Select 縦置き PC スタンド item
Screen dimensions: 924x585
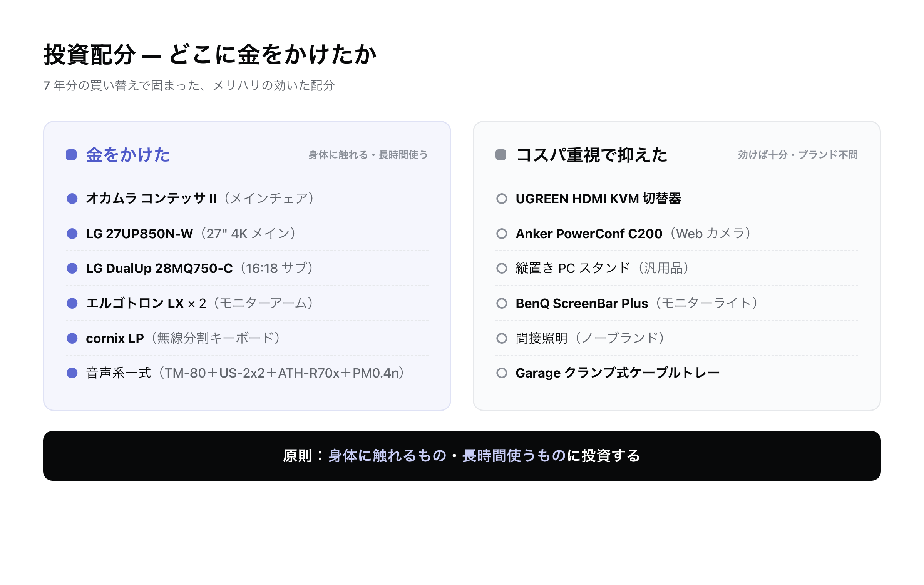pos(603,268)
